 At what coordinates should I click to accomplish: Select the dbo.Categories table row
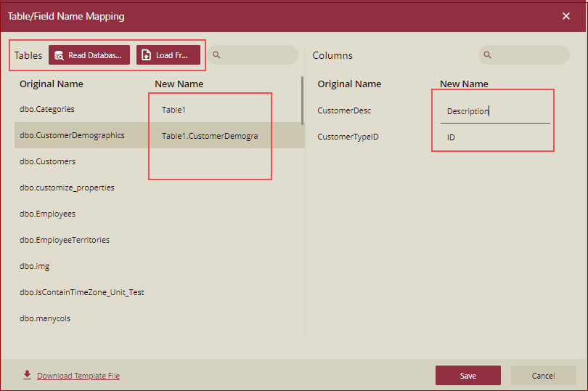[x=160, y=109]
